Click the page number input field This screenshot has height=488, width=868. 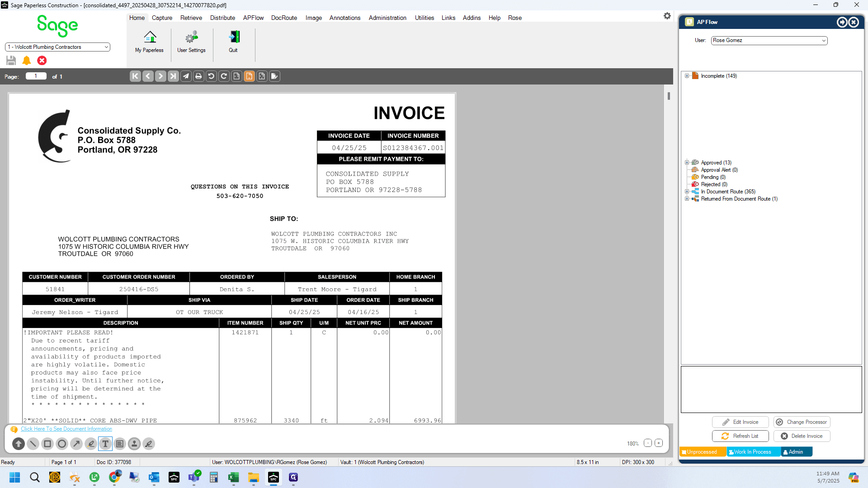coord(36,76)
